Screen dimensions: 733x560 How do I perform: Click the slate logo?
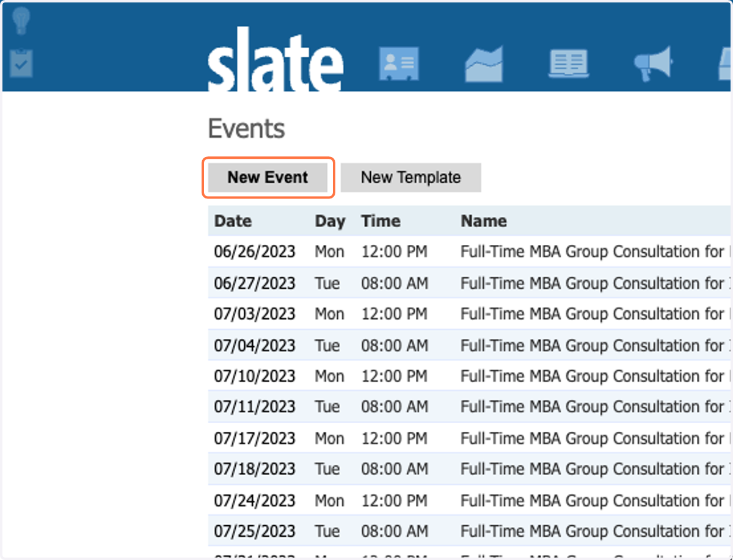tap(275, 59)
